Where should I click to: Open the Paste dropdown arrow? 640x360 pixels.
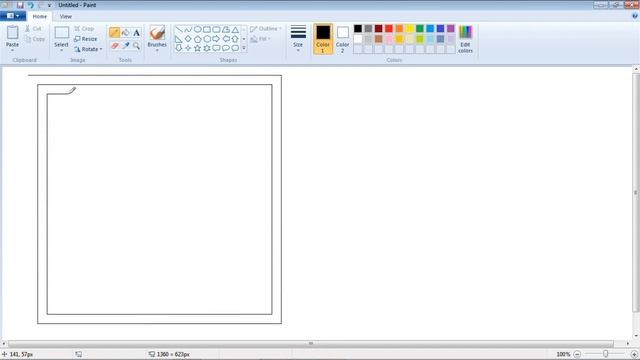coord(12,50)
